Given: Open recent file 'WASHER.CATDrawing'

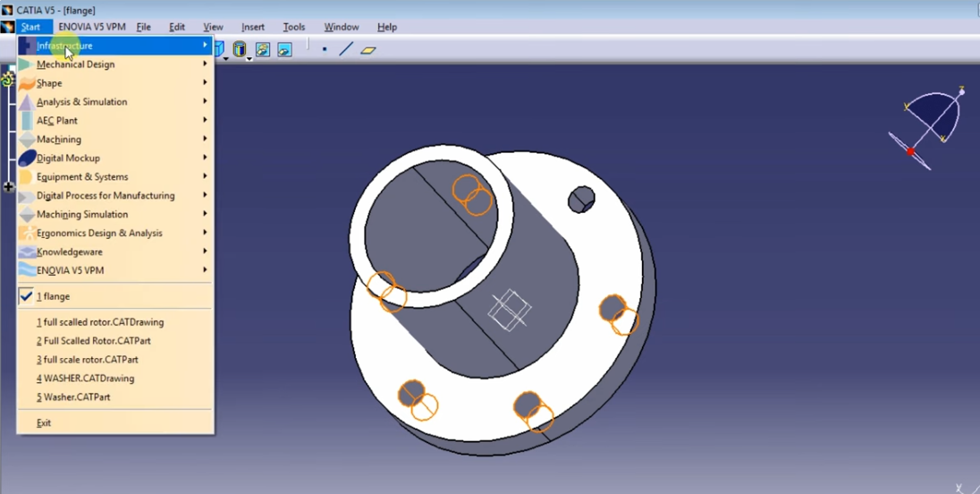Looking at the screenshot, I should pyautogui.click(x=85, y=379).
